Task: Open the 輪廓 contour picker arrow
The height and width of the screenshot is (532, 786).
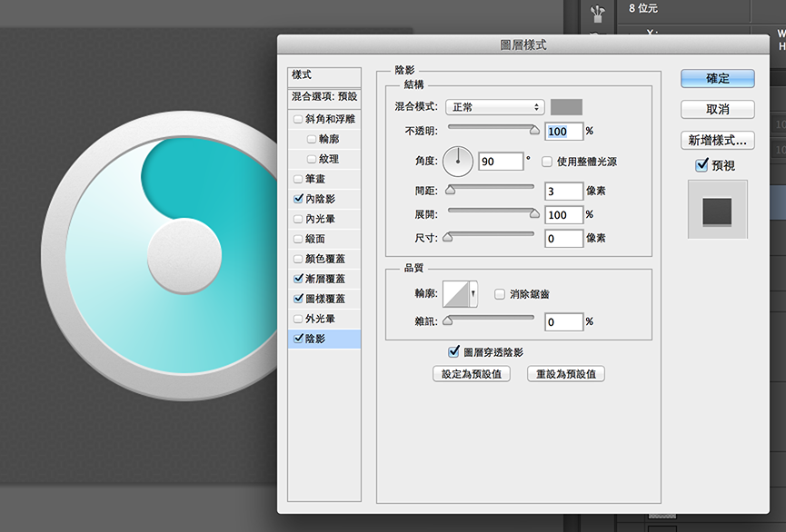Action: (x=473, y=294)
